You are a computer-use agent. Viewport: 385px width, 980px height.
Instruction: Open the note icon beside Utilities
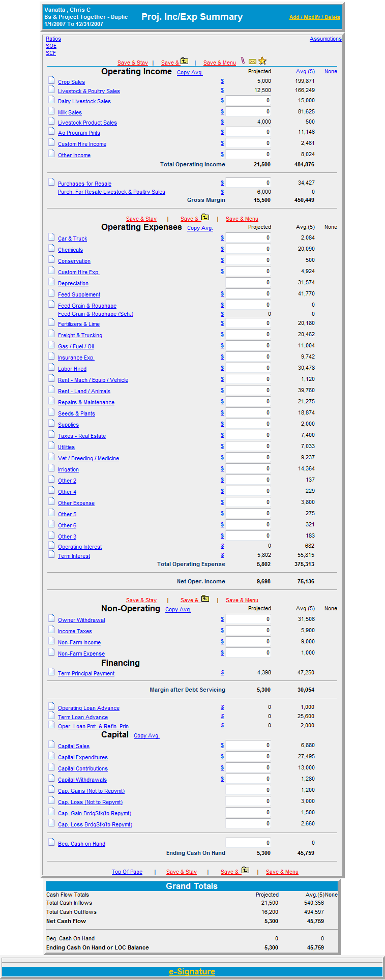coord(51,446)
